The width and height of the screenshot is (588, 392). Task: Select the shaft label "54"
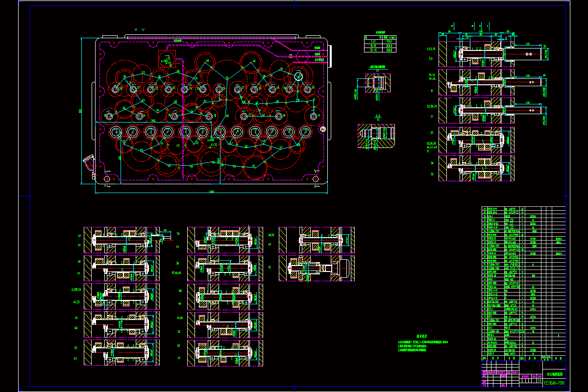click(178, 234)
